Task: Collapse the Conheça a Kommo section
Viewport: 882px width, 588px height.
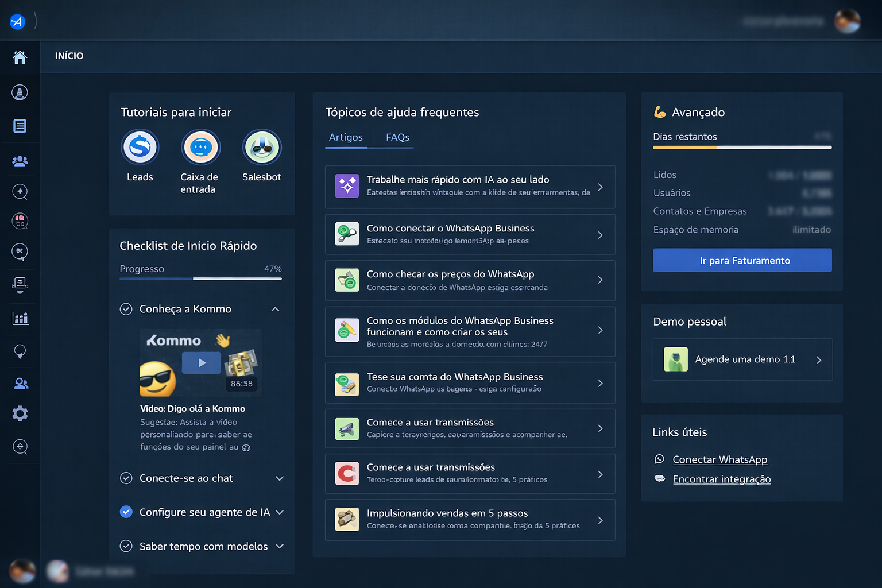Action: point(275,309)
